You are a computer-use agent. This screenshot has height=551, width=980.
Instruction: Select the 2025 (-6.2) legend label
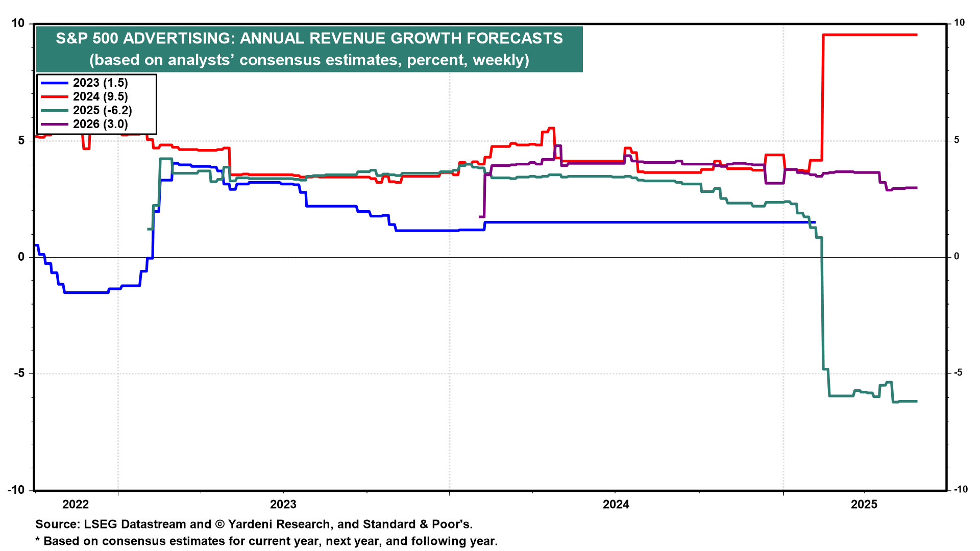(x=102, y=111)
